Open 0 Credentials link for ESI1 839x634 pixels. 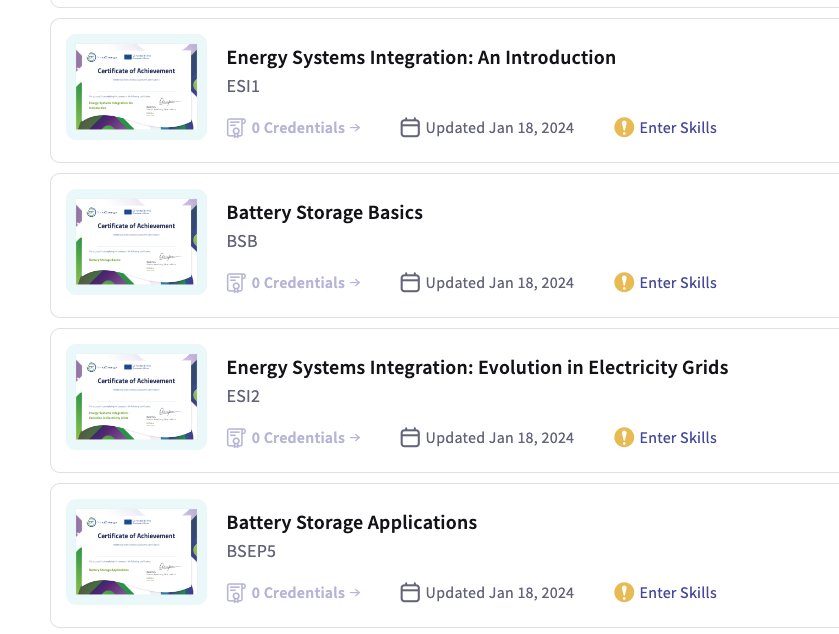click(306, 128)
